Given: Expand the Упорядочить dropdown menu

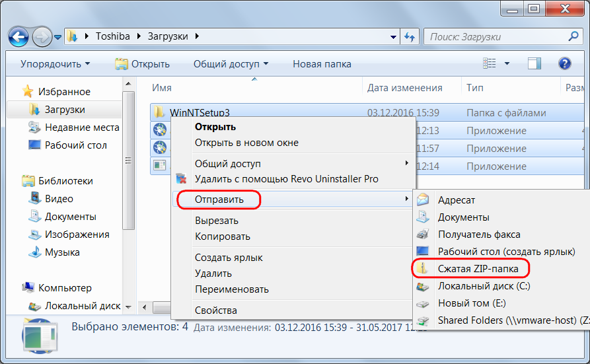Looking at the screenshot, I should (x=55, y=64).
